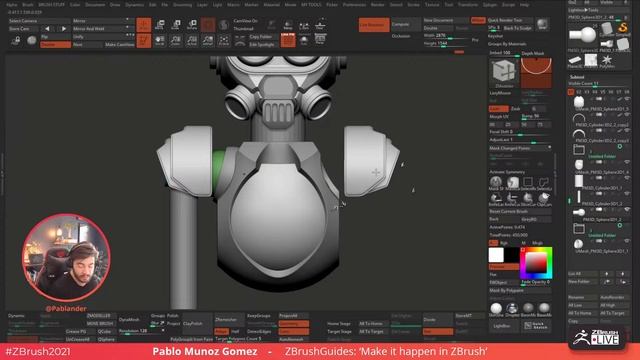Click the Scale transform icon
Screen dimensions: 640x360
pyautogui.click(x=176, y=25)
